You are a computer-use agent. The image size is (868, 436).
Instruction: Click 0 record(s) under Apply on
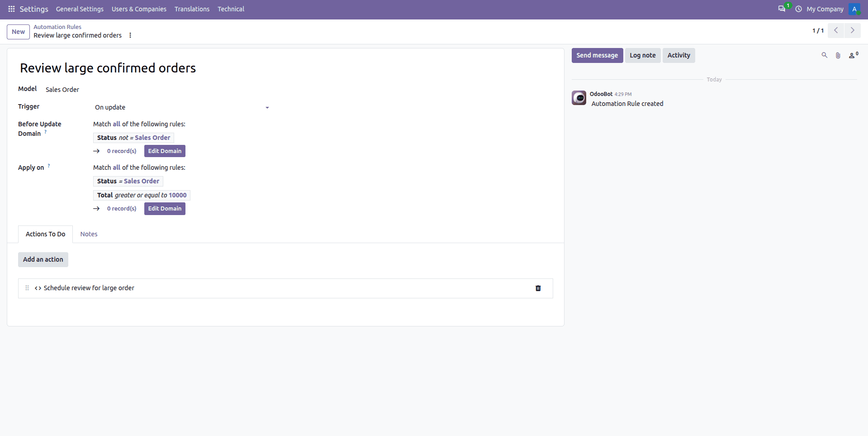pos(122,209)
